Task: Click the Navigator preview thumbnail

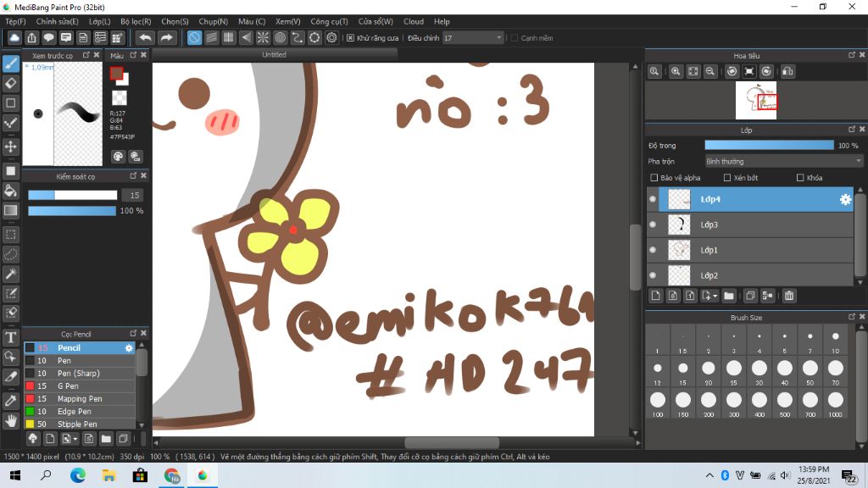Action: point(755,100)
